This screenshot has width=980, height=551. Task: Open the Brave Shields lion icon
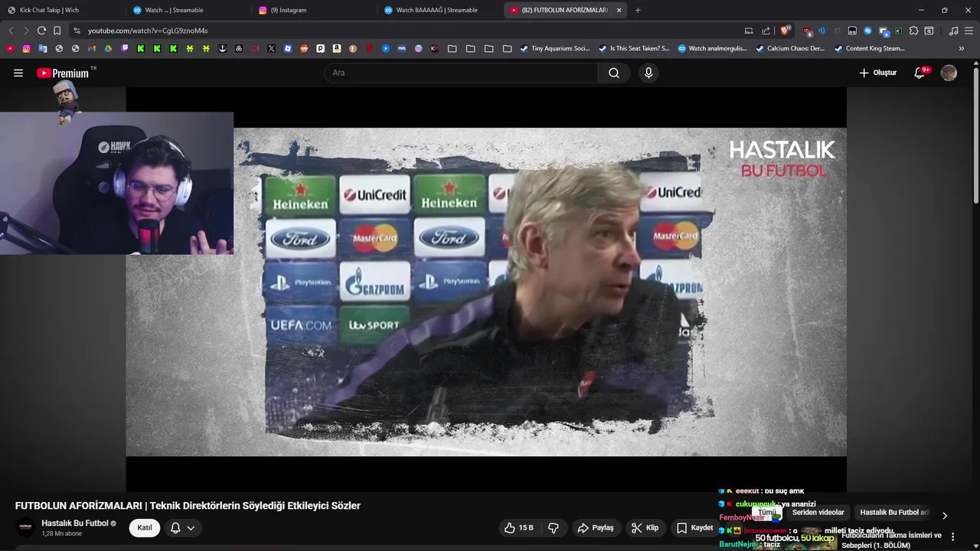[785, 31]
